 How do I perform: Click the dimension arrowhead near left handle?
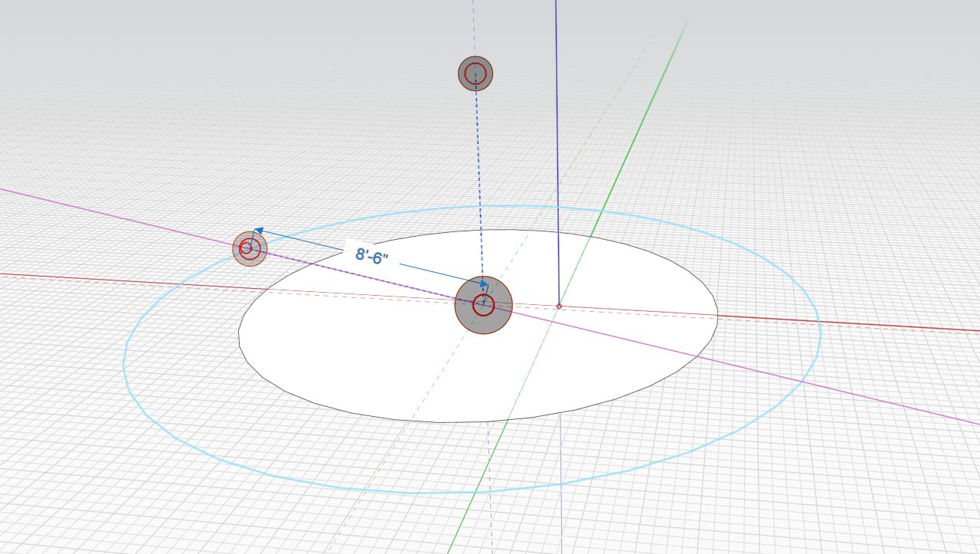259,230
